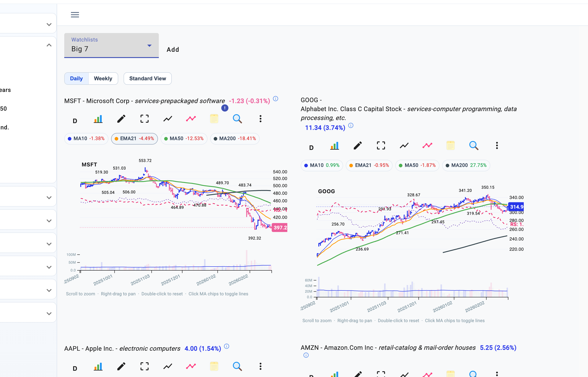Image resolution: width=588 pixels, height=377 pixels.
Task: Switch to the Weekly tab
Action: click(103, 78)
